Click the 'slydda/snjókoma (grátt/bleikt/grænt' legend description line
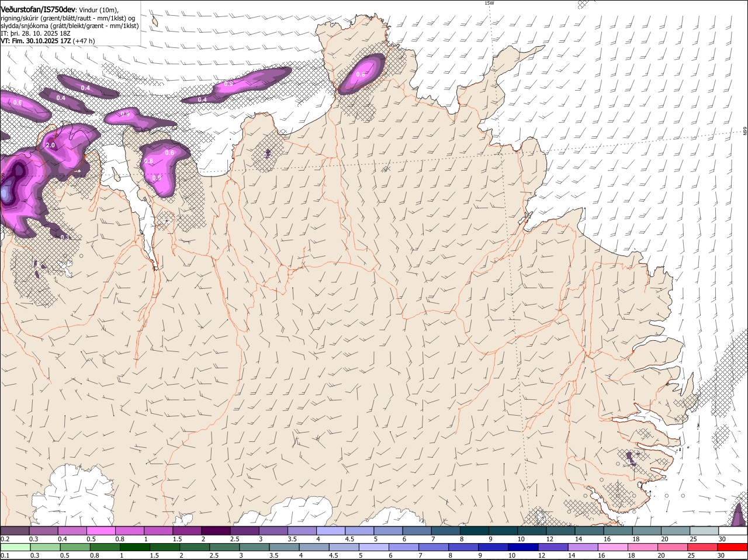This screenshot has height=560, width=748. coord(70,26)
